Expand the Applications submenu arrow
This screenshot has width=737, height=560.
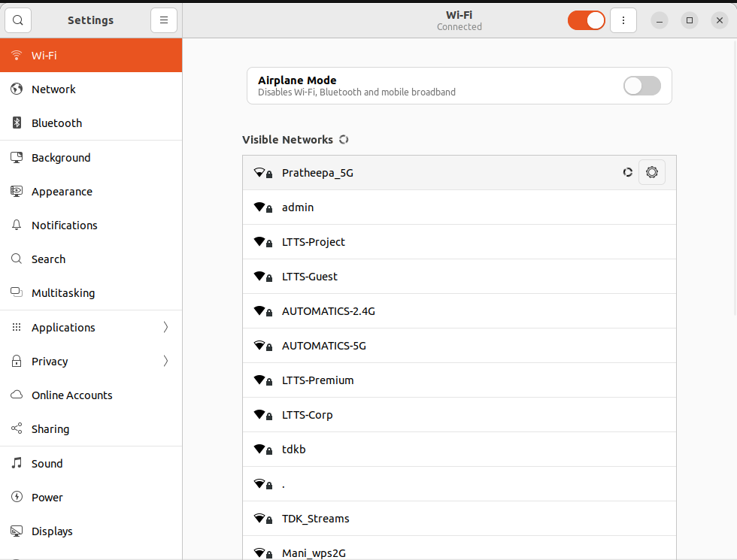[x=165, y=328]
